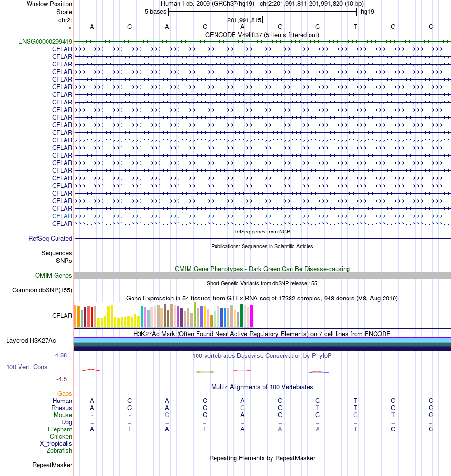Screen dimensions: 451x476
Task: Click the chr2:201,991,811-201,991,820 position text
Action: (311, 4)
